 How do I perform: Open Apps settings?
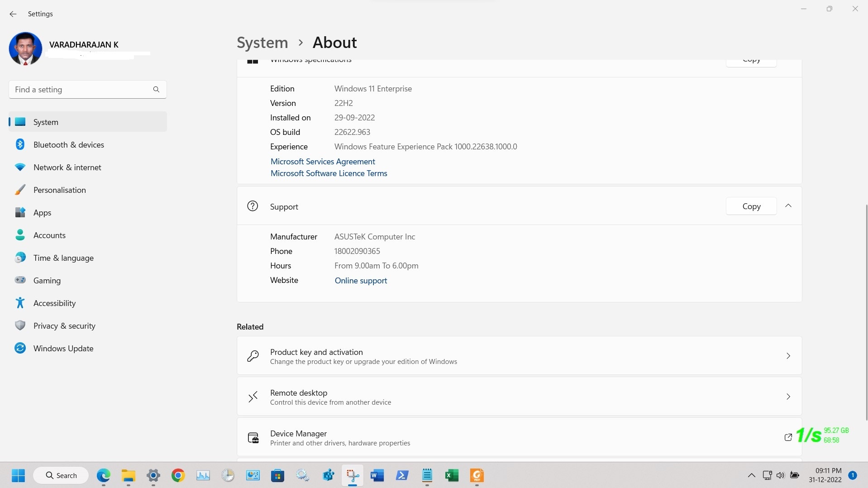point(88,212)
